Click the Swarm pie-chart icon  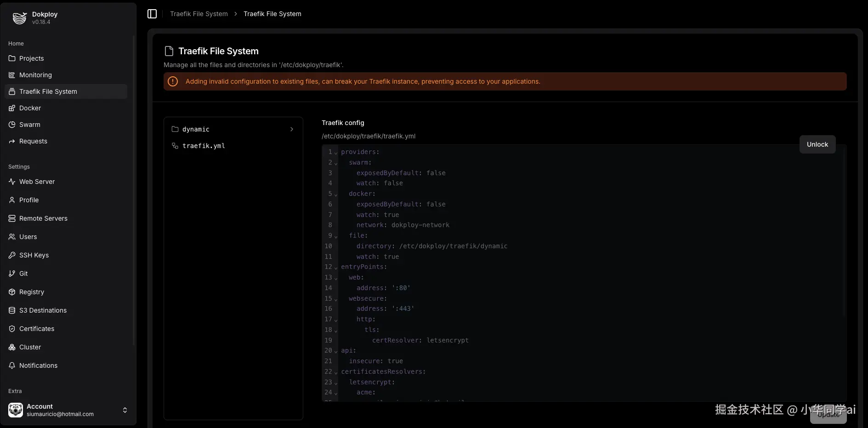(x=12, y=125)
